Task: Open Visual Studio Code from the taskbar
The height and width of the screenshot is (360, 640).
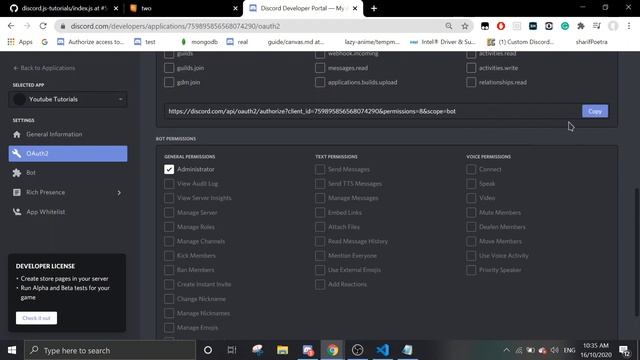Action: (382, 350)
